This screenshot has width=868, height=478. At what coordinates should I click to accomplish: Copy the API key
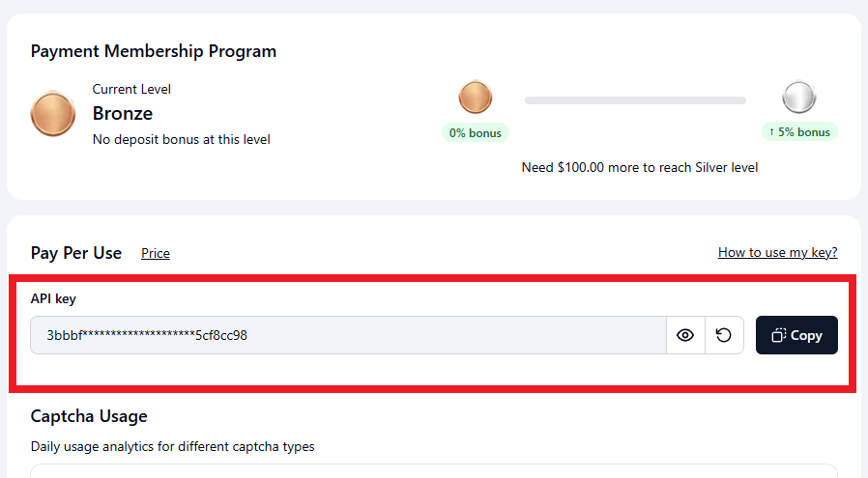click(x=796, y=335)
